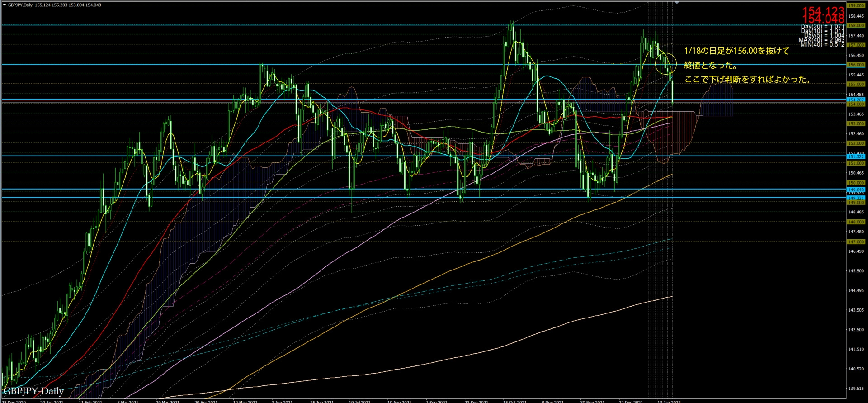Select the cyan 151.322 price label
Image resolution: width=868 pixels, height=403 pixels.
click(x=856, y=156)
